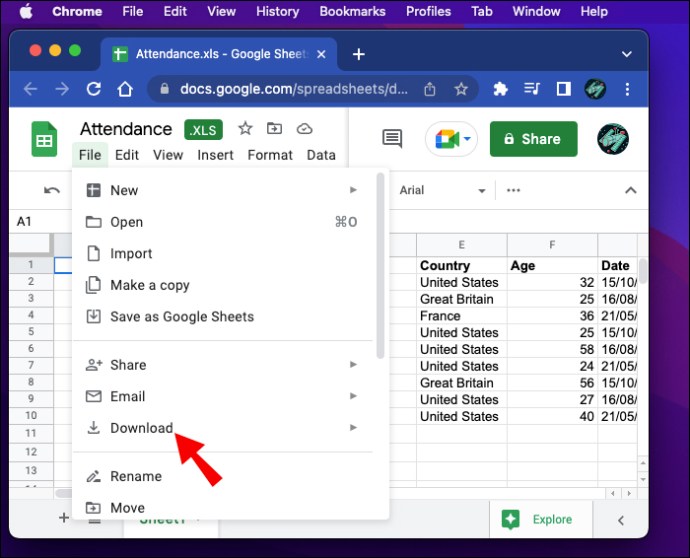Select column E header
The height and width of the screenshot is (558, 690).
462,245
